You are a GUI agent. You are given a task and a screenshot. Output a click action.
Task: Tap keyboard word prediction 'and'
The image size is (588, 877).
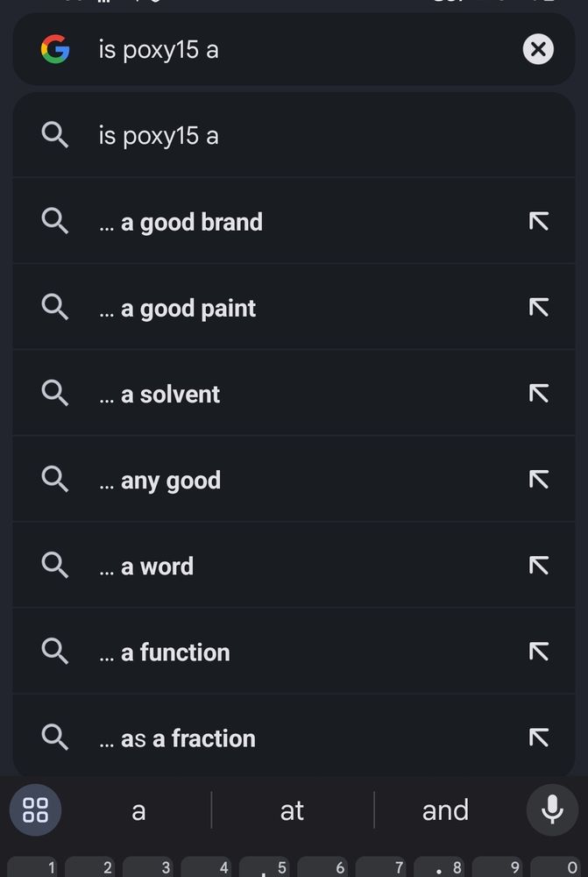pos(445,809)
